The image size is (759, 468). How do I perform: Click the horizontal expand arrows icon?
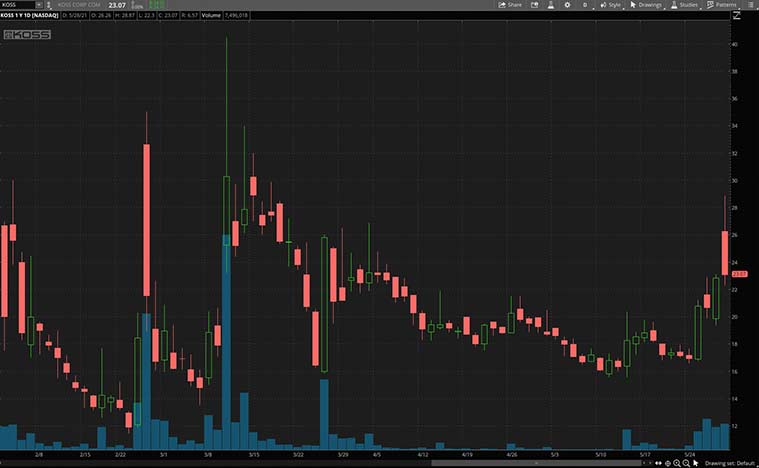[657, 463]
